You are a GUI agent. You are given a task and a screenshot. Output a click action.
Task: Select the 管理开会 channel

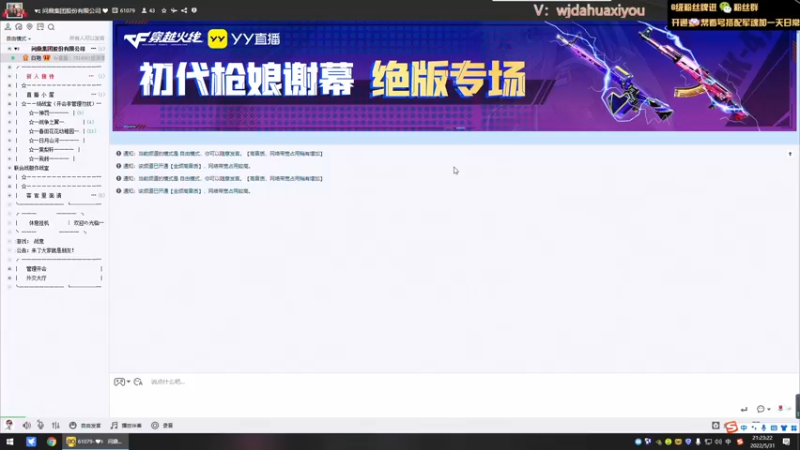click(x=36, y=269)
